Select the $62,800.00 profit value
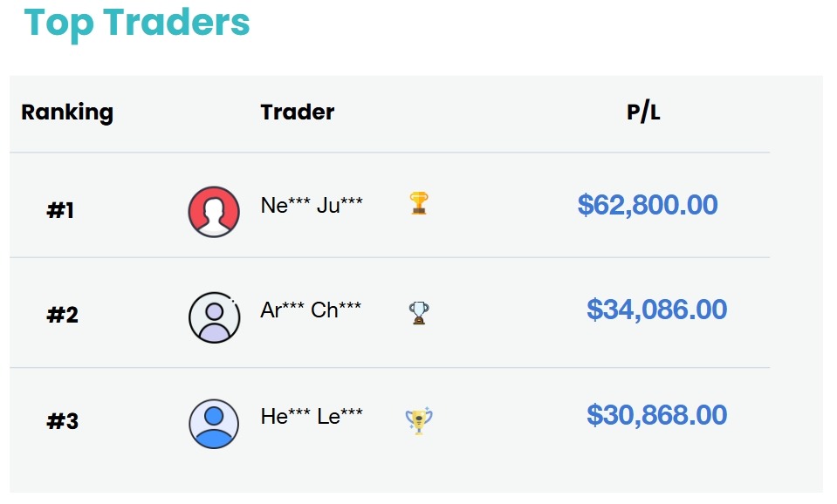The width and height of the screenshot is (837, 504). pyautogui.click(x=648, y=205)
